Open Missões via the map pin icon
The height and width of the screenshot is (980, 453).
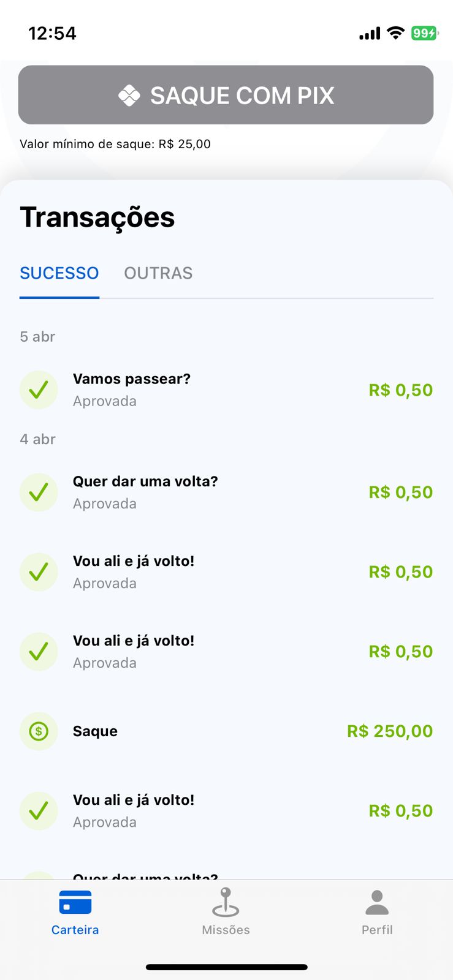(226, 902)
